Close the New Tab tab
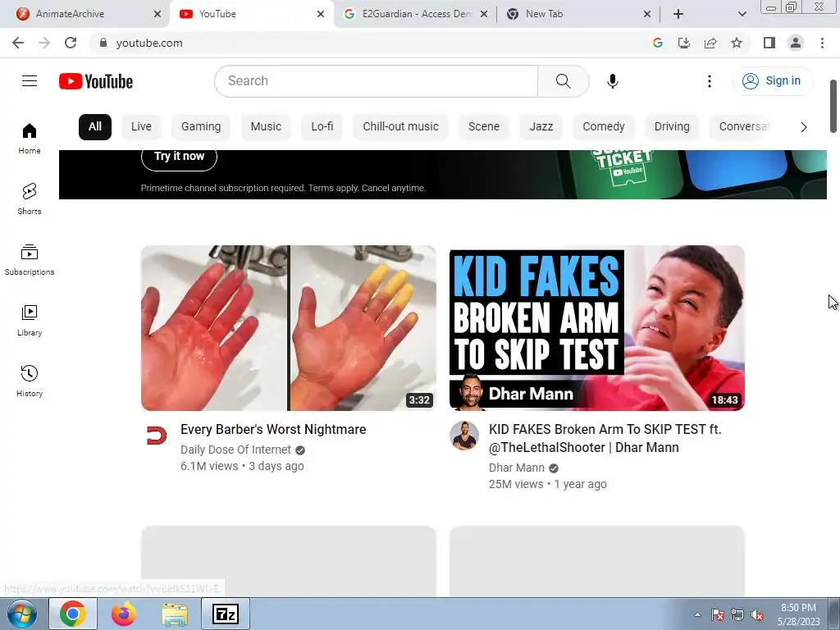 click(x=647, y=14)
